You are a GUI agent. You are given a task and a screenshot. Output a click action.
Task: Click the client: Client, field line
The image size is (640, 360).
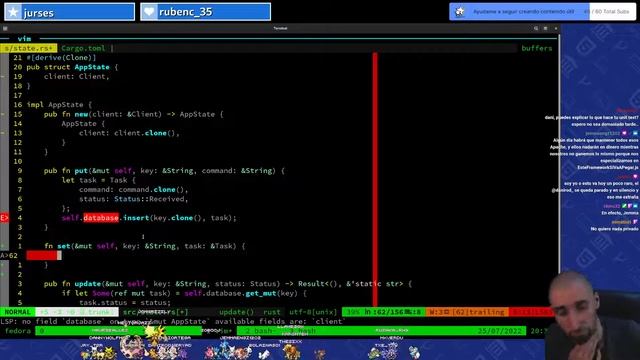(x=77, y=76)
